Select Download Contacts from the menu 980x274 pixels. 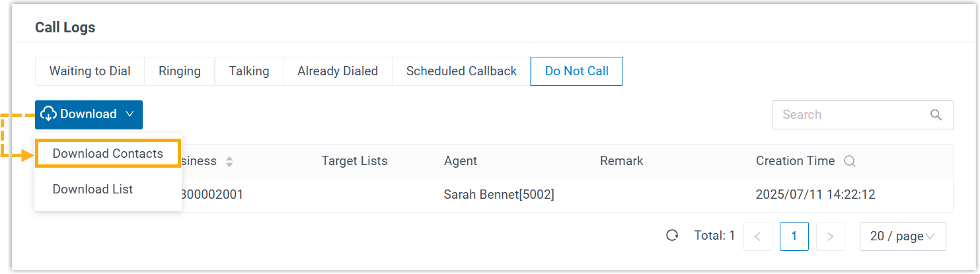pyautogui.click(x=108, y=154)
